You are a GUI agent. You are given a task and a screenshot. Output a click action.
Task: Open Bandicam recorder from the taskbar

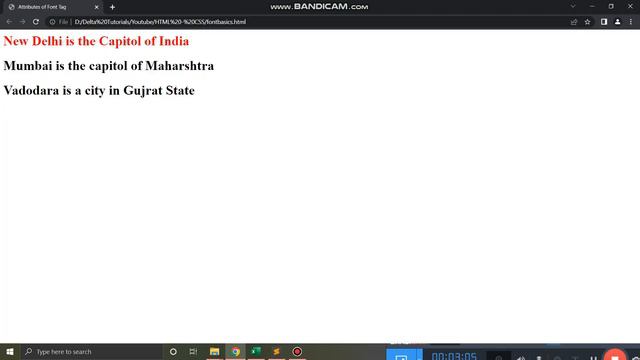[x=297, y=351]
